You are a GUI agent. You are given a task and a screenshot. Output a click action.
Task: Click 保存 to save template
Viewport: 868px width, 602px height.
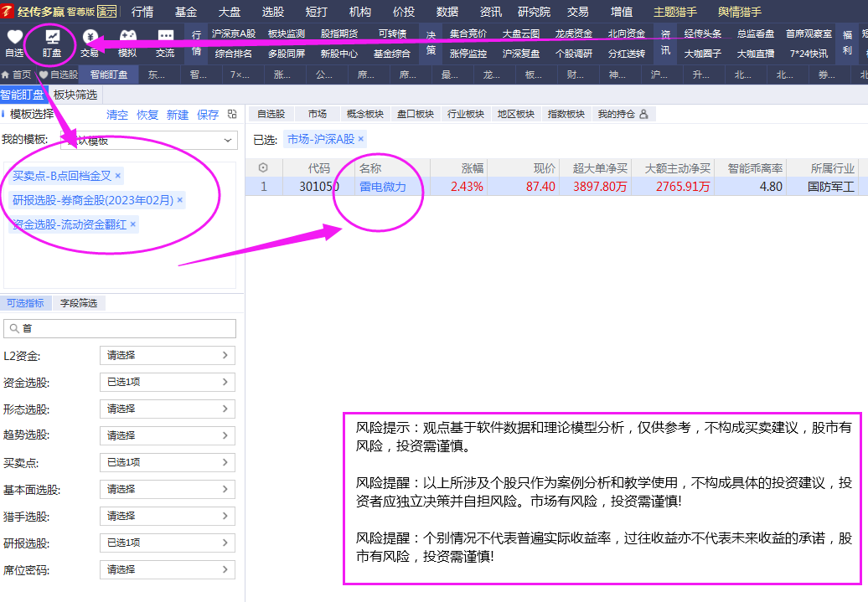point(208,115)
